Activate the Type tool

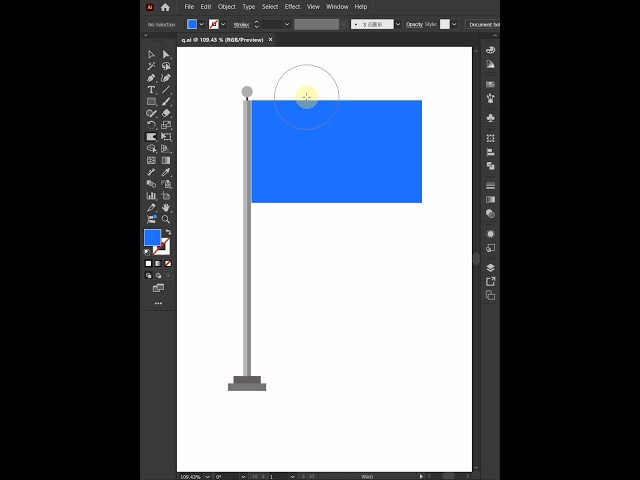click(x=151, y=90)
